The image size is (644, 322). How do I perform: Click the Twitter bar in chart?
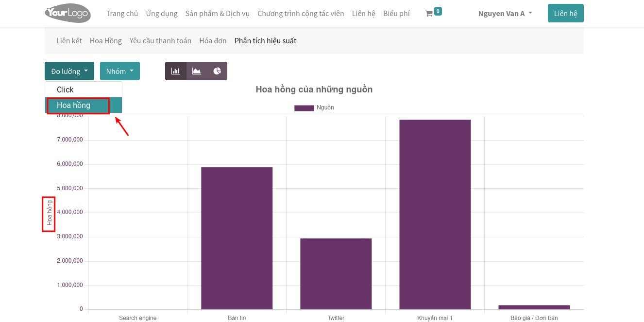click(x=336, y=274)
